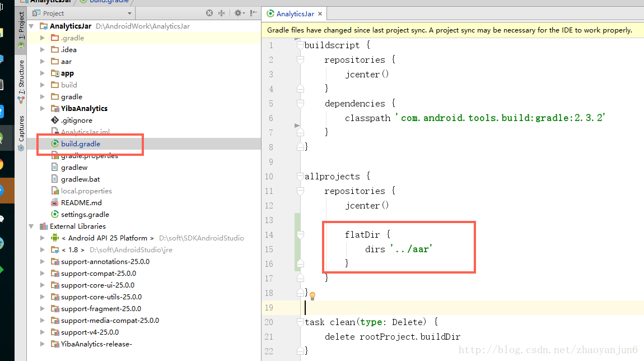
Task: Fold the flatDir block at line 14
Action: tap(300, 234)
